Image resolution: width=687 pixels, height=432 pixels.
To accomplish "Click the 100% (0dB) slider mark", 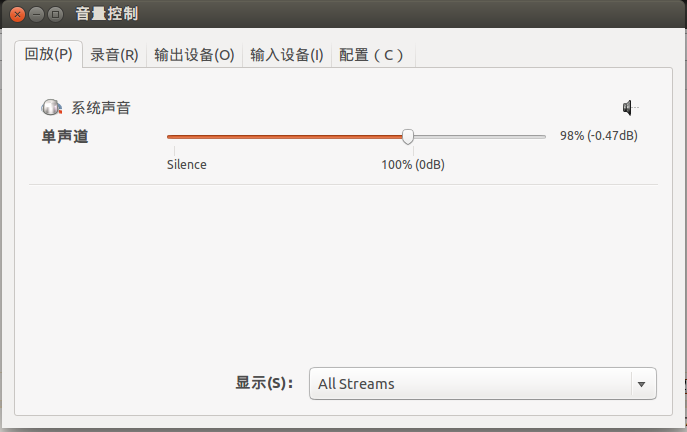I will click(x=413, y=165).
